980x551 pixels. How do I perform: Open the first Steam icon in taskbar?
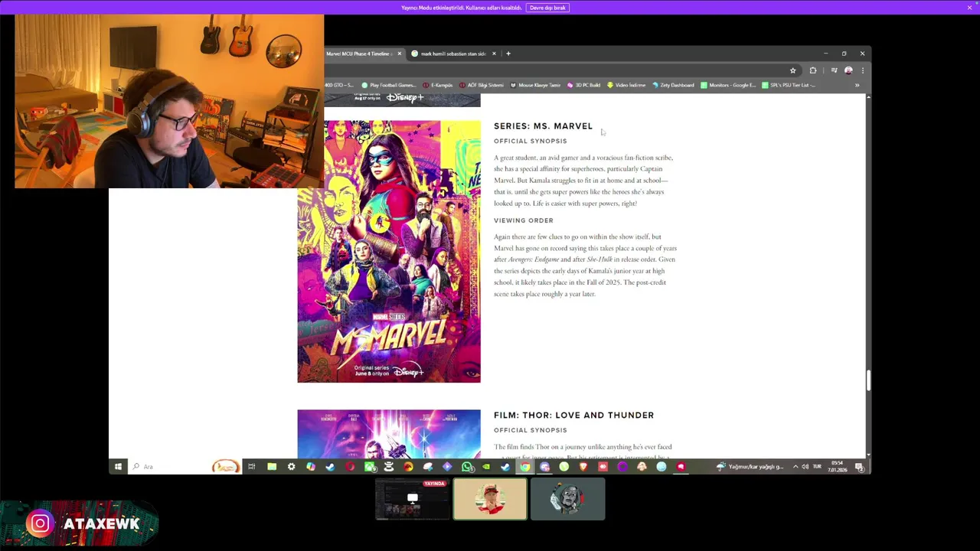(330, 466)
